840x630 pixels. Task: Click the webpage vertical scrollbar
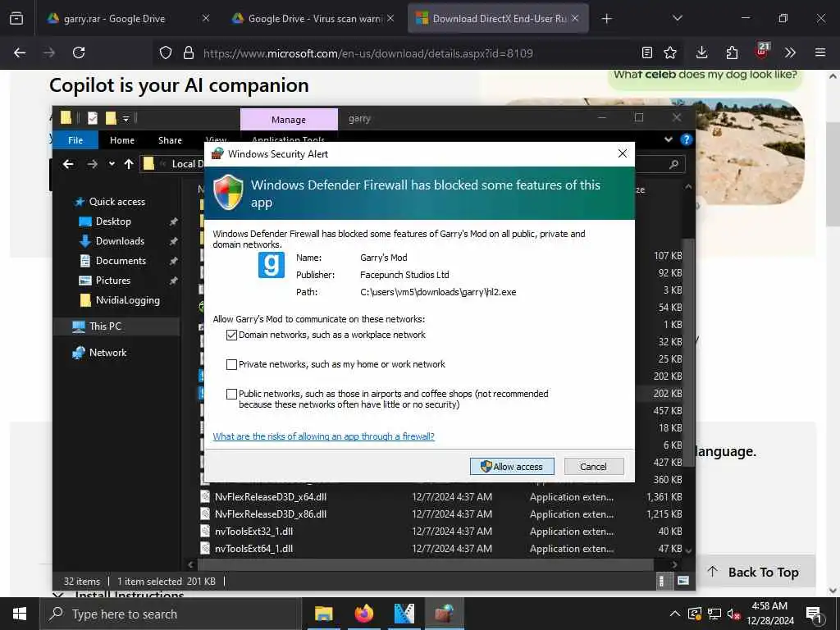(833, 174)
